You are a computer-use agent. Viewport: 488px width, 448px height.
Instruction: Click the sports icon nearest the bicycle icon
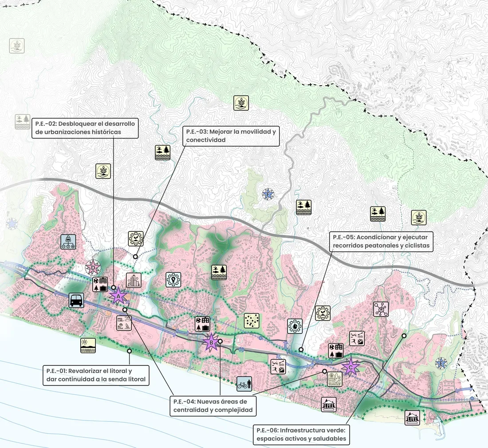(278, 366)
